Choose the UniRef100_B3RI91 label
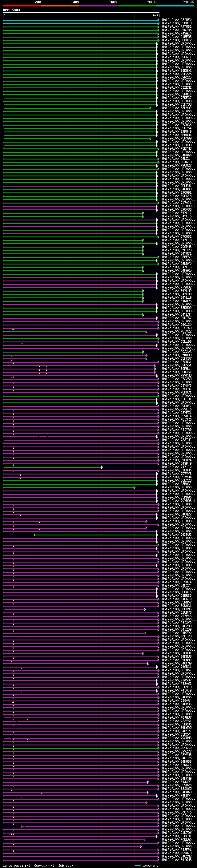Screen dimensions: 197x868 click(x=176, y=399)
